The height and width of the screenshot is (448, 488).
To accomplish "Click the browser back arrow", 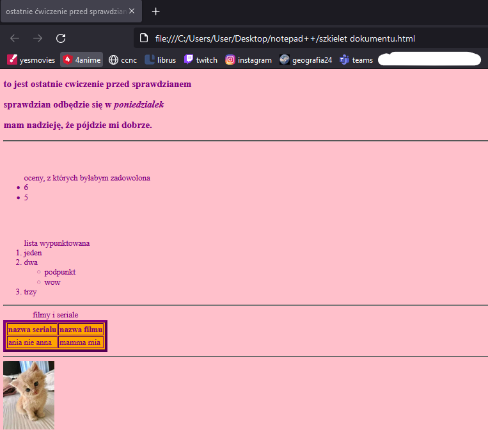I will pos(15,38).
